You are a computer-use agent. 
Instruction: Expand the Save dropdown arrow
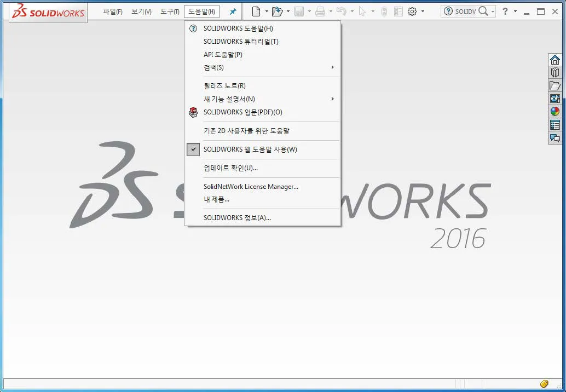[x=309, y=11]
